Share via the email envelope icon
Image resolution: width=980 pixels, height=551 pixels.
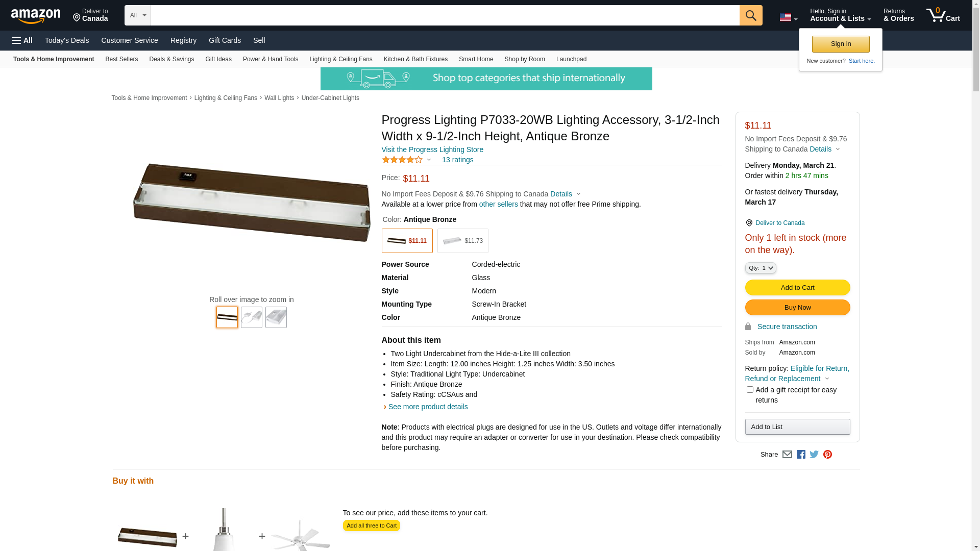(787, 455)
